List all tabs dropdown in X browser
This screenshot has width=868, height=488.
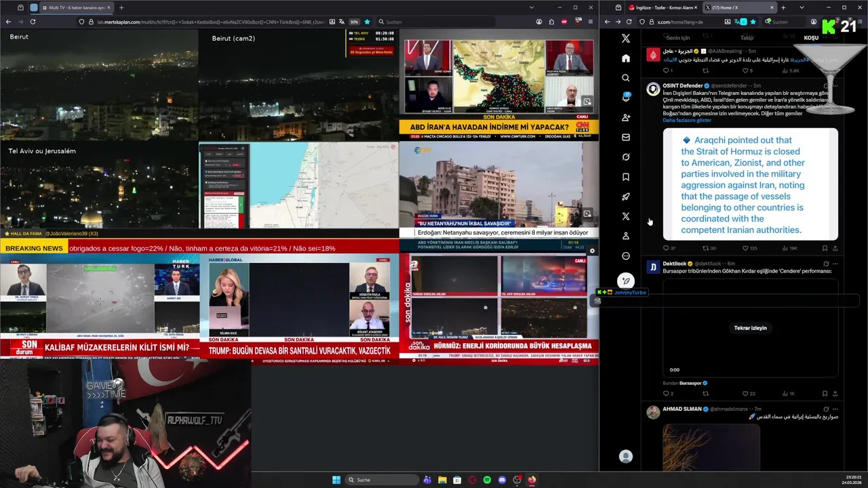(802, 7)
